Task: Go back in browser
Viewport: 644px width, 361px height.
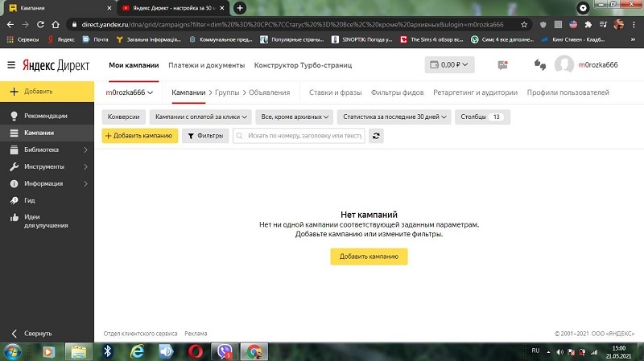Action: (10, 25)
